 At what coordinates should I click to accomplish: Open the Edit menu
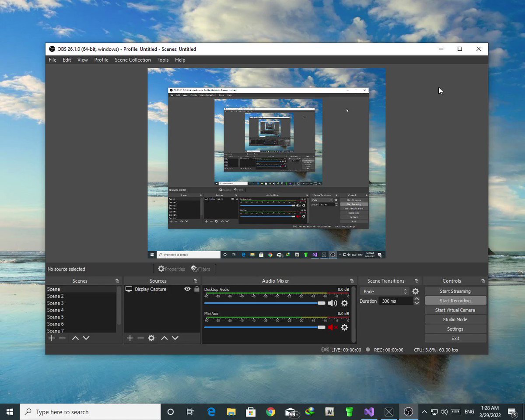(x=66, y=60)
